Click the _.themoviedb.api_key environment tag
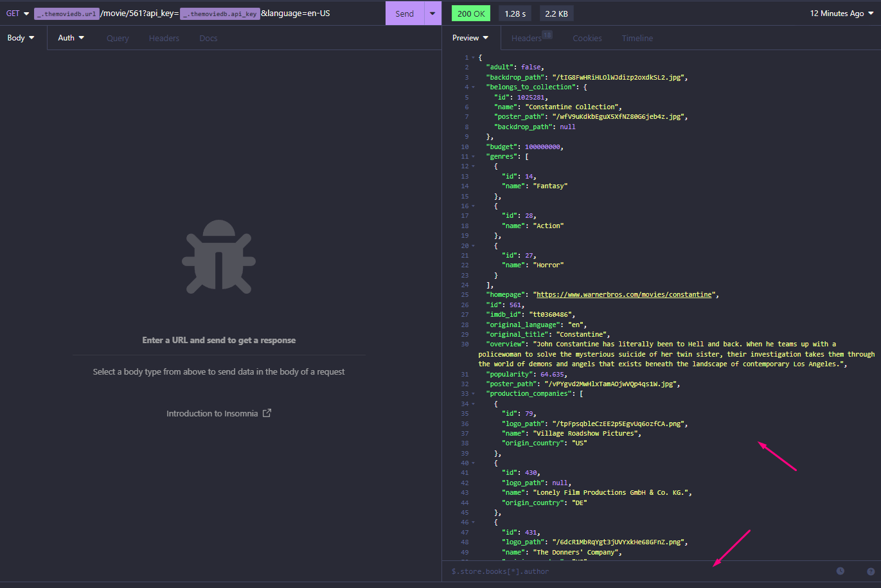 point(220,13)
